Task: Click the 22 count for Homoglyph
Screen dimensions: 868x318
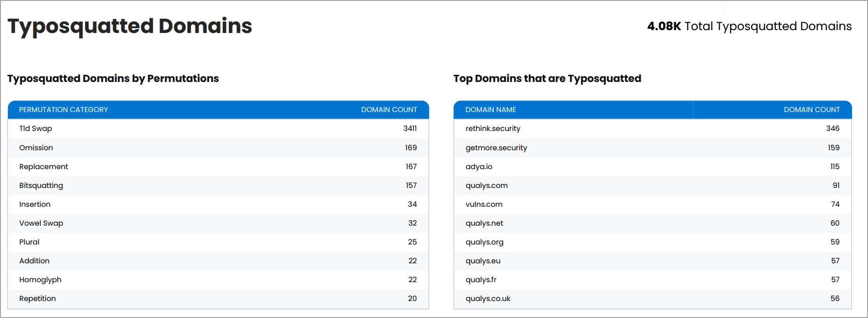Action: click(x=412, y=280)
